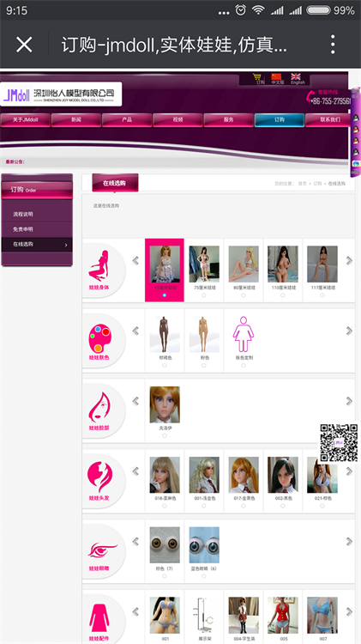Select the 粉色 skin tone radio button
Viewport: 361px width, 644px height.
(x=204, y=365)
